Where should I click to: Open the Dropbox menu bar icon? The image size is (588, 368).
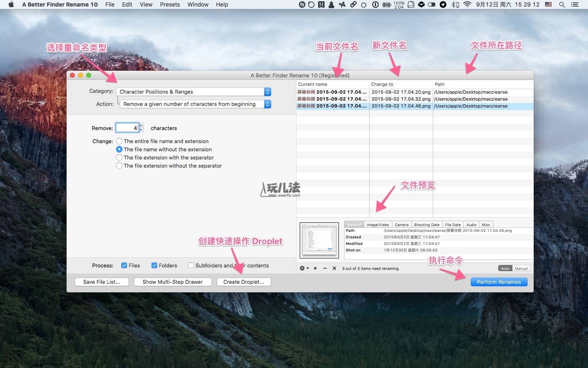[421, 4]
